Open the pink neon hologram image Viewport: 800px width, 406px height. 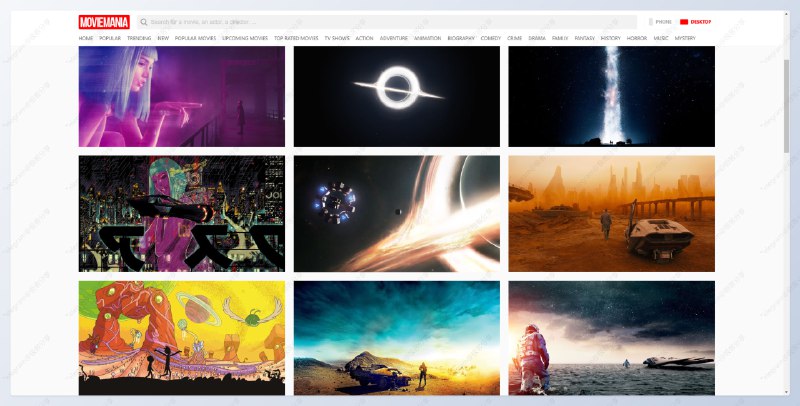(x=181, y=96)
